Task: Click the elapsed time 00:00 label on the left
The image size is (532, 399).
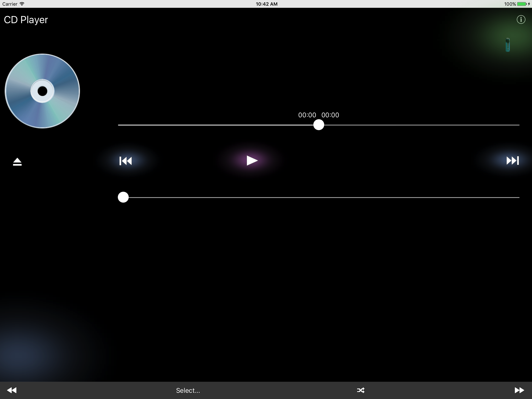Action: [307, 115]
